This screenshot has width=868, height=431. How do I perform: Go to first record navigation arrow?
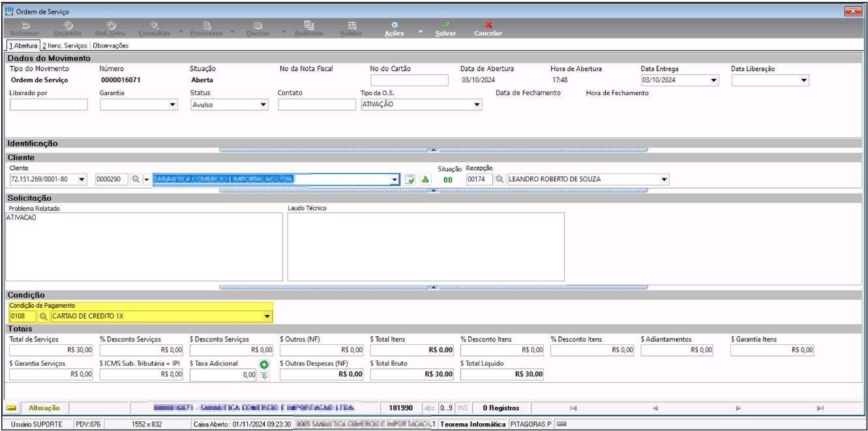click(x=573, y=408)
